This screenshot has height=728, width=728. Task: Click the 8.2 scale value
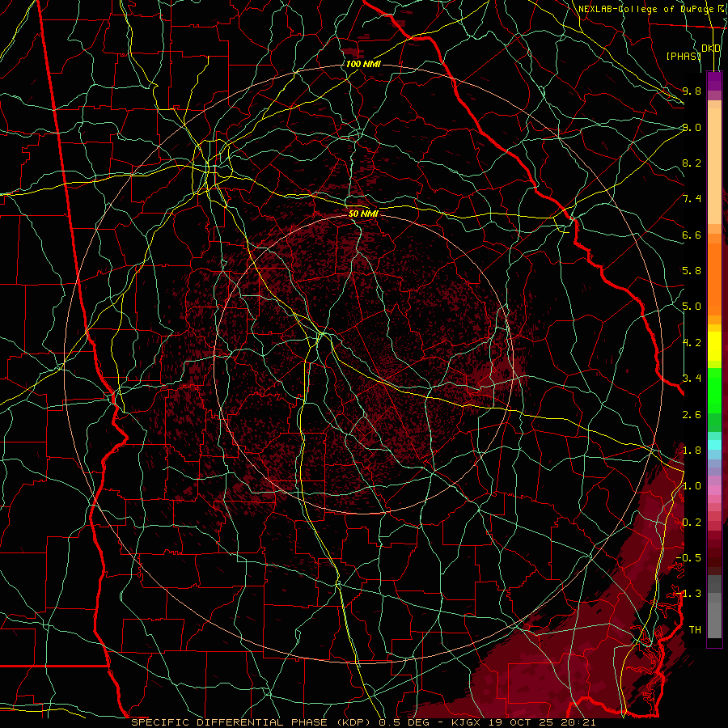click(692, 163)
